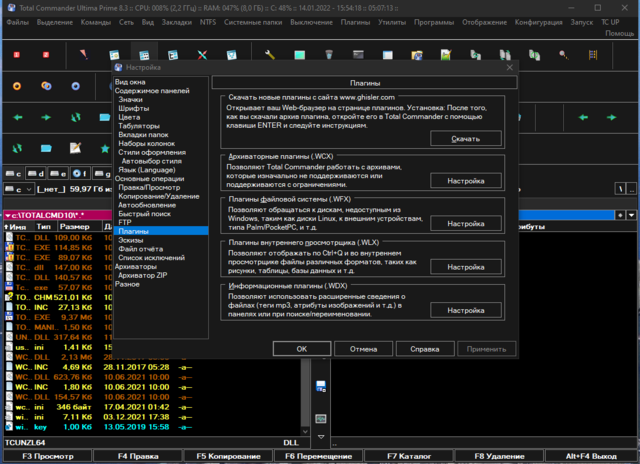Click the red number 1 toolbar icon

(x=17, y=55)
